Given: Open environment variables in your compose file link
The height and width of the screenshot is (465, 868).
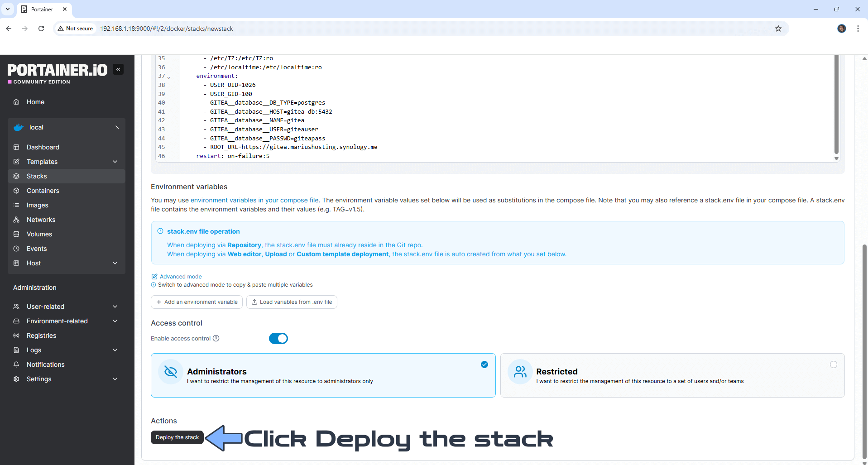Looking at the screenshot, I should (x=254, y=200).
